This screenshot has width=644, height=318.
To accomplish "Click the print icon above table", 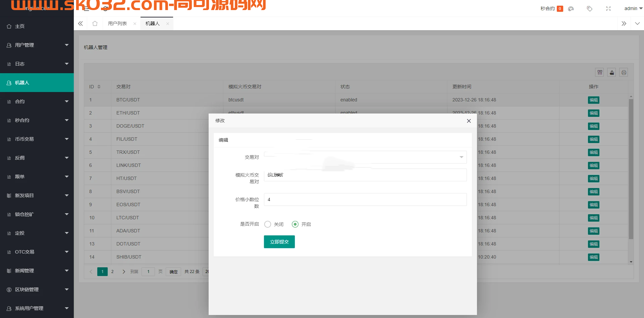I will [x=624, y=72].
